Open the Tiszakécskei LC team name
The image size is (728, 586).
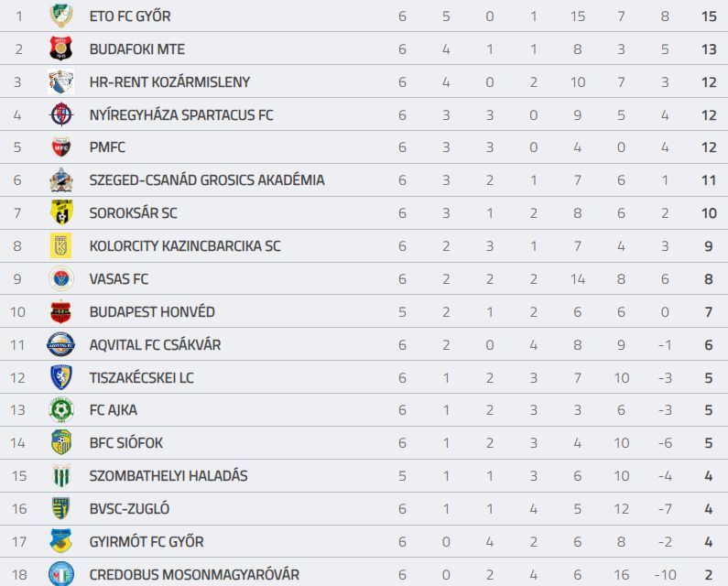point(142,377)
